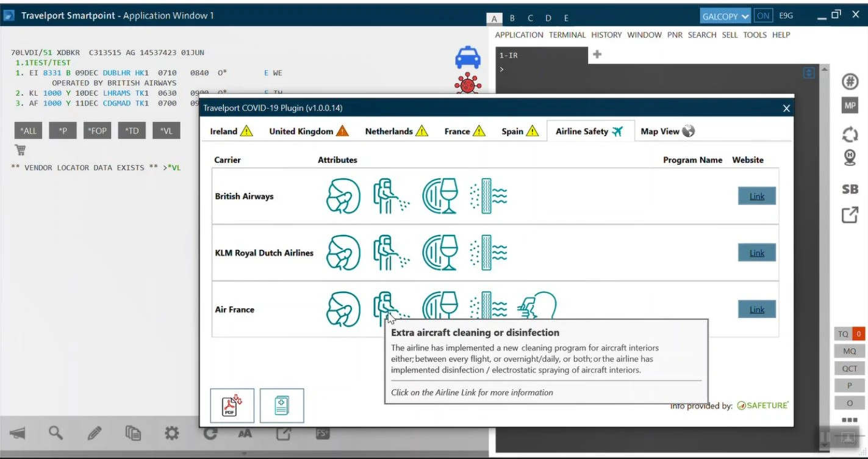
Task: Click the *ALL button
Action: click(x=29, y=131)
